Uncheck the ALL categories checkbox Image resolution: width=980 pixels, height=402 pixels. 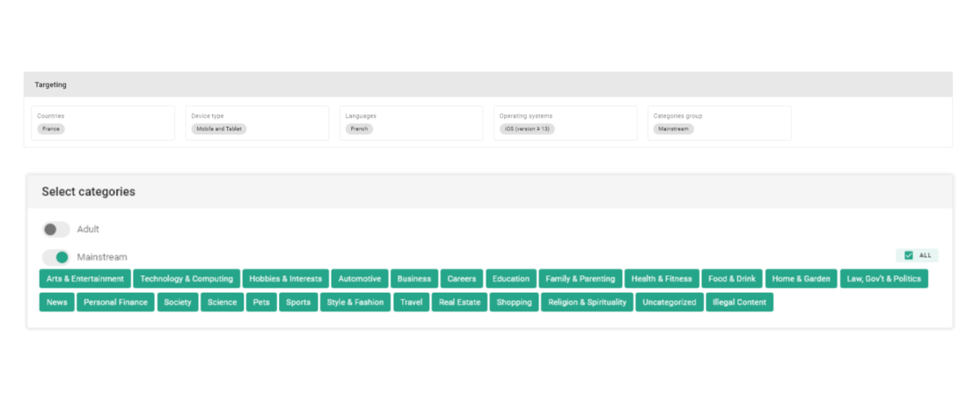pyautogui.click(x=909, y=256)
